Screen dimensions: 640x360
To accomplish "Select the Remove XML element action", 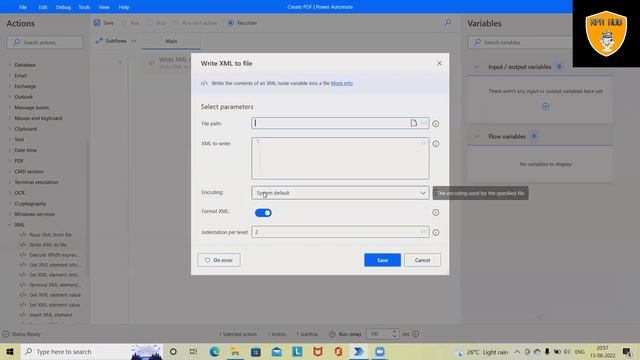I will [x=50, y=285].
